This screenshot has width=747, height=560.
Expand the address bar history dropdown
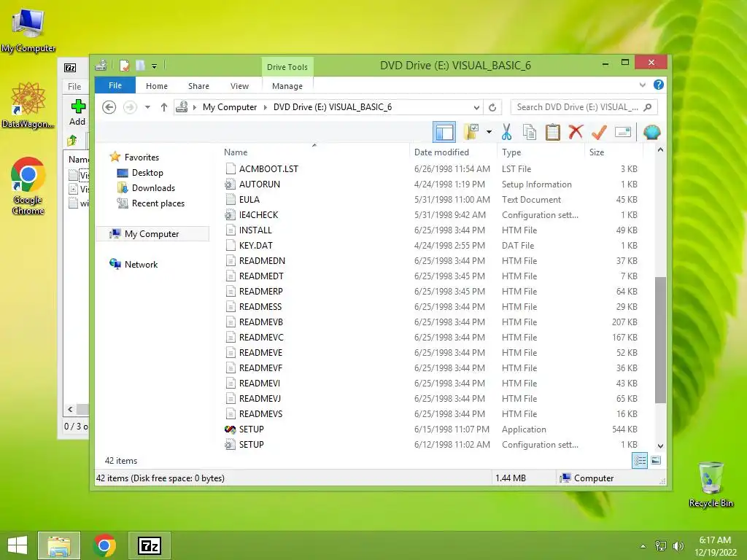[476, 108]
